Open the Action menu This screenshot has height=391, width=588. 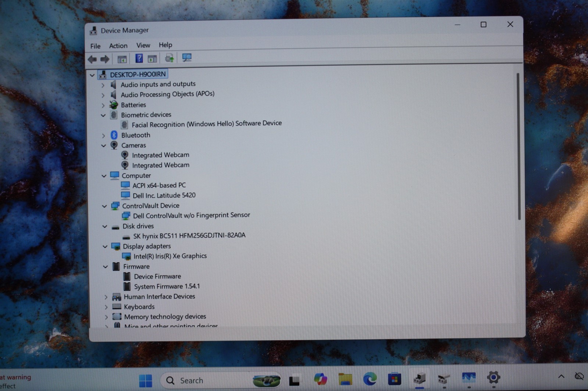(x=118, y=46)
